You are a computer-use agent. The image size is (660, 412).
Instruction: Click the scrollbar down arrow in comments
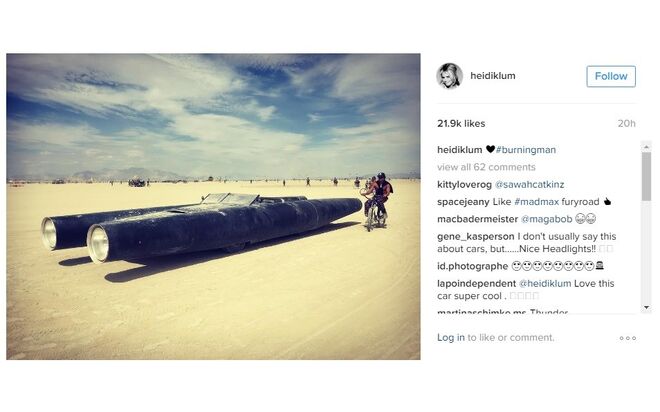[647, 308]
